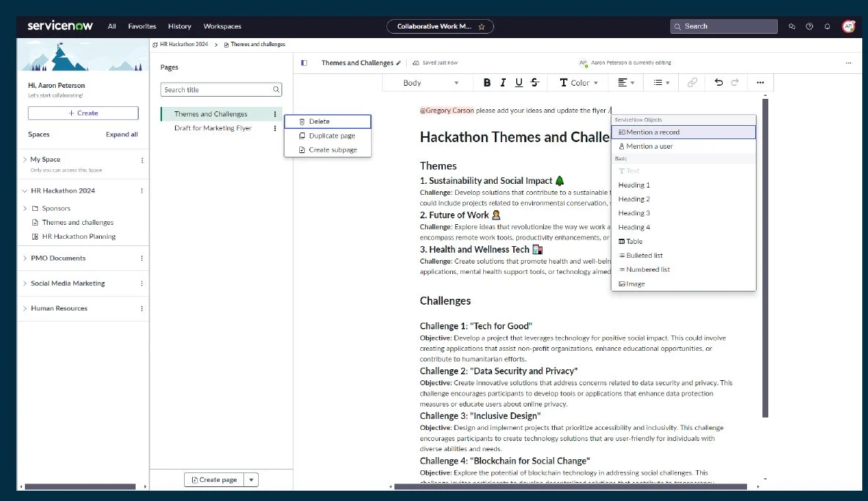Select Delete in the page context menu
The height and width of the screenshot is (501, 868).
click(x=328, y=122)
